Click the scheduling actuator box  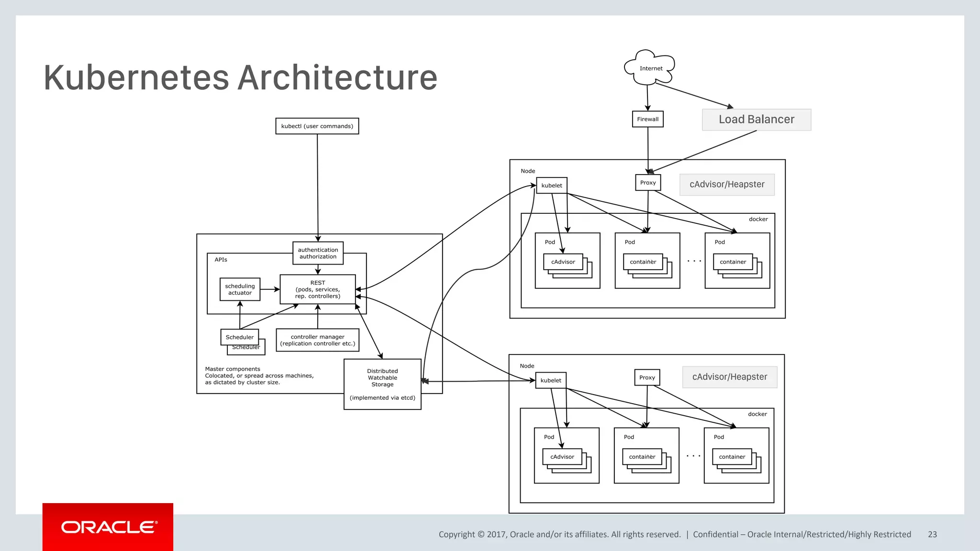coord(240,289)
